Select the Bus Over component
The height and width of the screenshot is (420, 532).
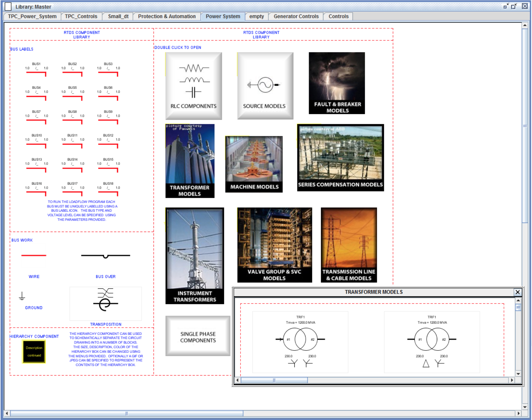(105, 256)
